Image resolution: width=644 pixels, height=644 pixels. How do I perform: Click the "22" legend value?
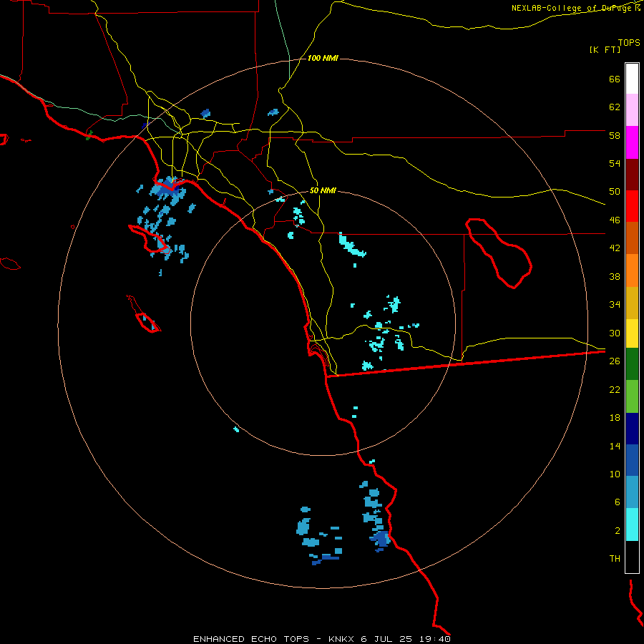615,389
